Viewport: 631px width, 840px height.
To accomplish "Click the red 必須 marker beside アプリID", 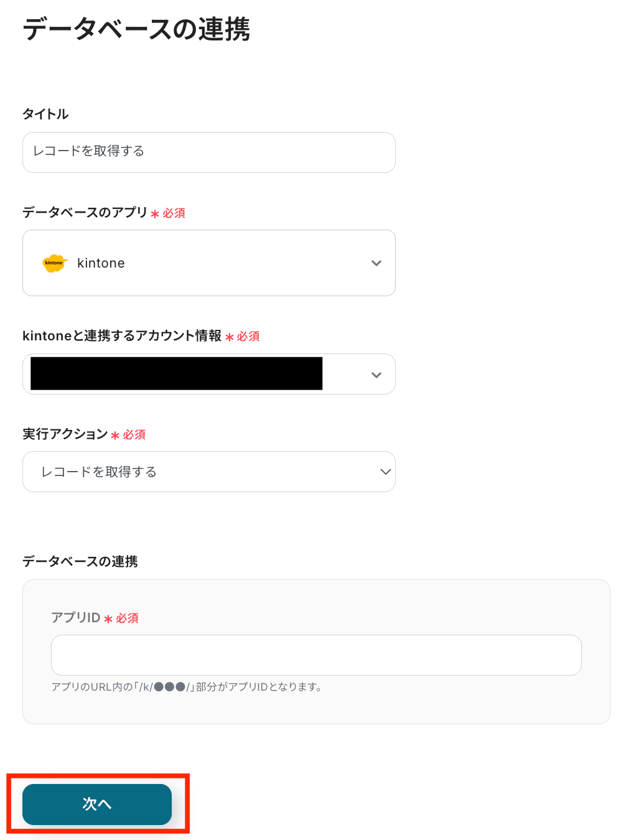I will (127, 618).
